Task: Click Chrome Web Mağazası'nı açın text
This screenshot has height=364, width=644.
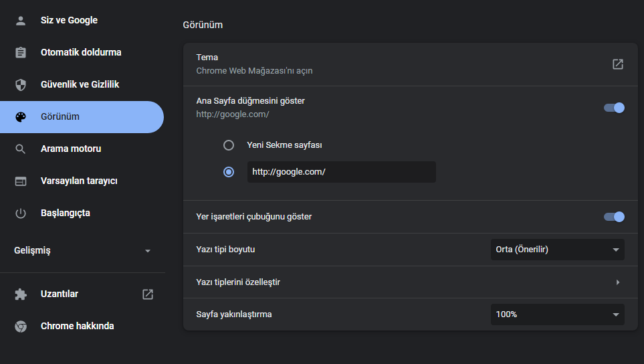Action: point(254,71)
